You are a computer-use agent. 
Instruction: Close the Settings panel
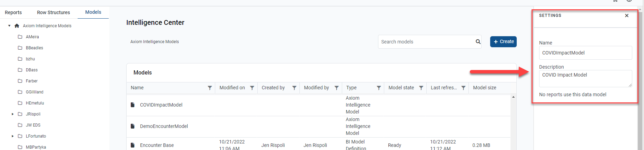tap(627, 16)
